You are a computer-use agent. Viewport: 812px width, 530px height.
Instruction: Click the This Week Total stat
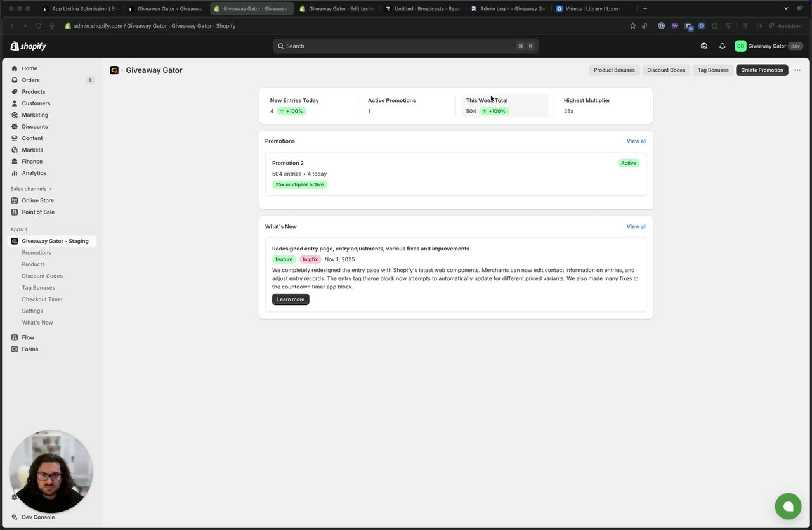(505, 106)
